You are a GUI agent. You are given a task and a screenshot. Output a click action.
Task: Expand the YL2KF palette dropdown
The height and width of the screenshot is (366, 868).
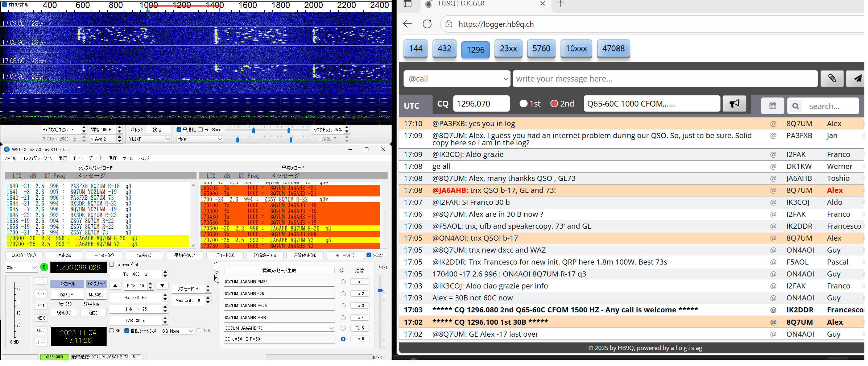coord(150,139)
